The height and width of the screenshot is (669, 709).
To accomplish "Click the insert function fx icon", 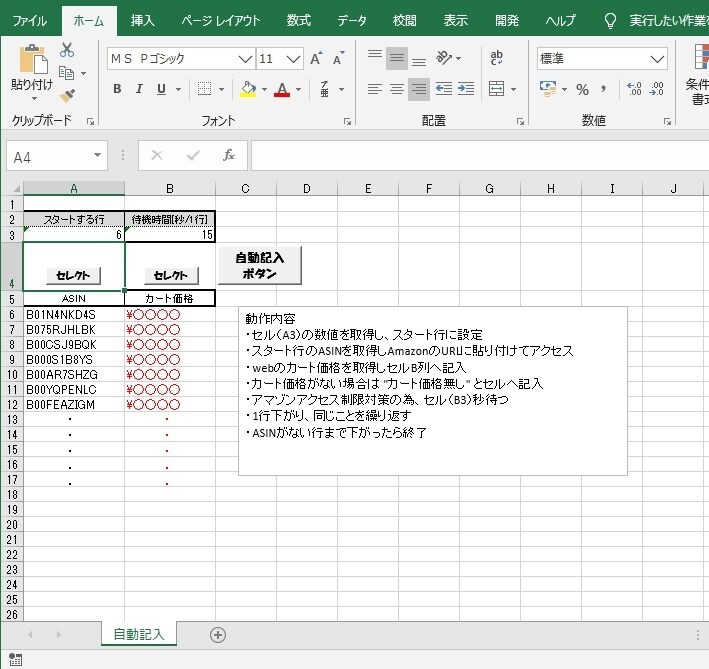I will [229, 155].
